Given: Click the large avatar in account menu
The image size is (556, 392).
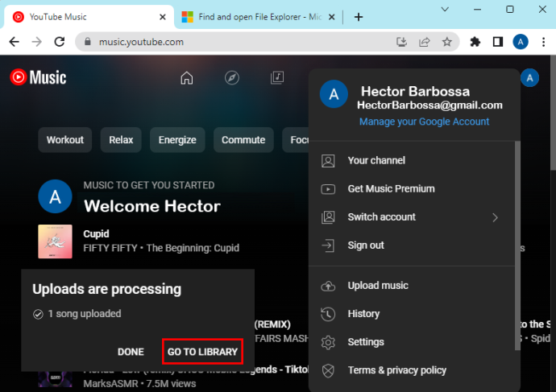Looking at the screenshot, I should click(334, 94).
